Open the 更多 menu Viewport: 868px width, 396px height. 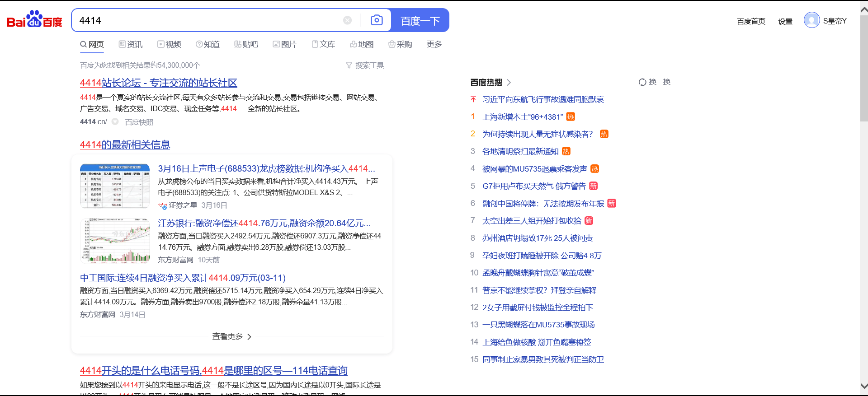[x=434, y=44]
